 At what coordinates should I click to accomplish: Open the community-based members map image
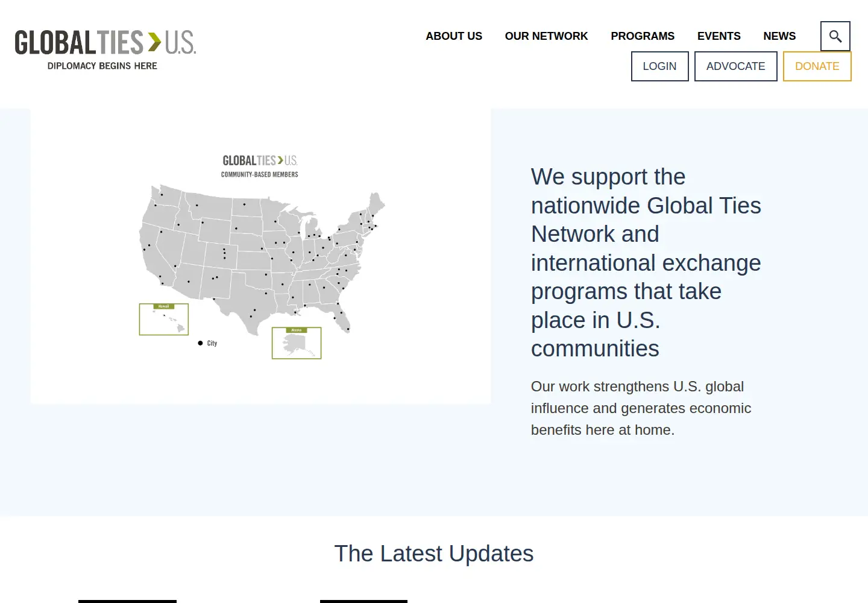(260, 256)
